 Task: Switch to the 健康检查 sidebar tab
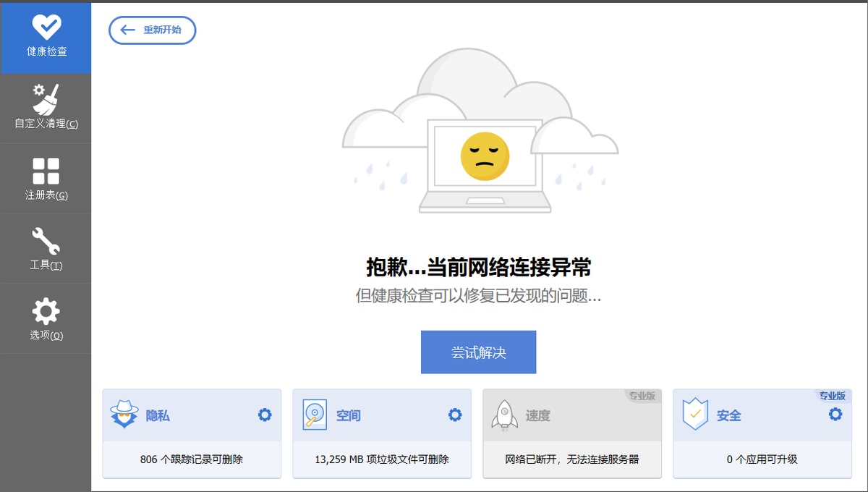click(x=45, y=38)
